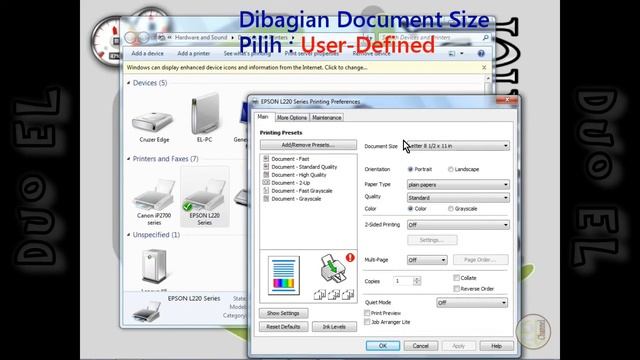Click Cancel in Printing Preferences
This screenshot has height=360, width=640.
(x=421, y=346)
